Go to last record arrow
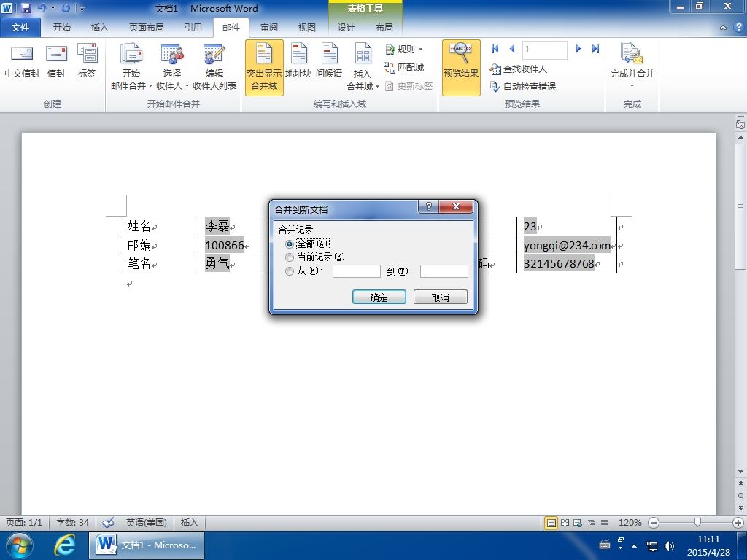This screenshot has width=747, height=560. 595,49
